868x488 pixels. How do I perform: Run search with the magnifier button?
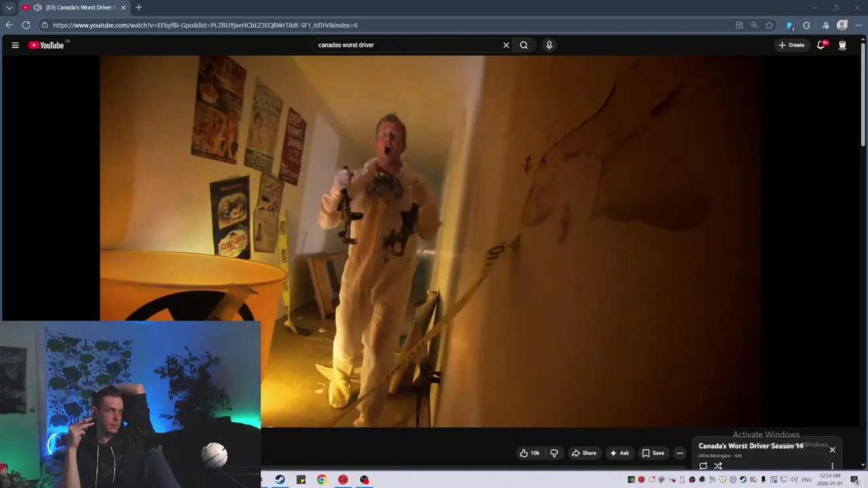(x=524, y=45)
